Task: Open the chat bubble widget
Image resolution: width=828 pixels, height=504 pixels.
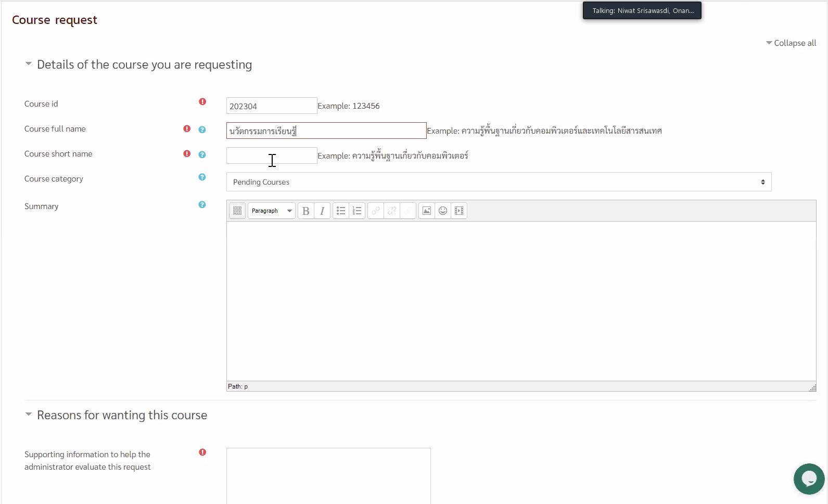Action: 809,479
